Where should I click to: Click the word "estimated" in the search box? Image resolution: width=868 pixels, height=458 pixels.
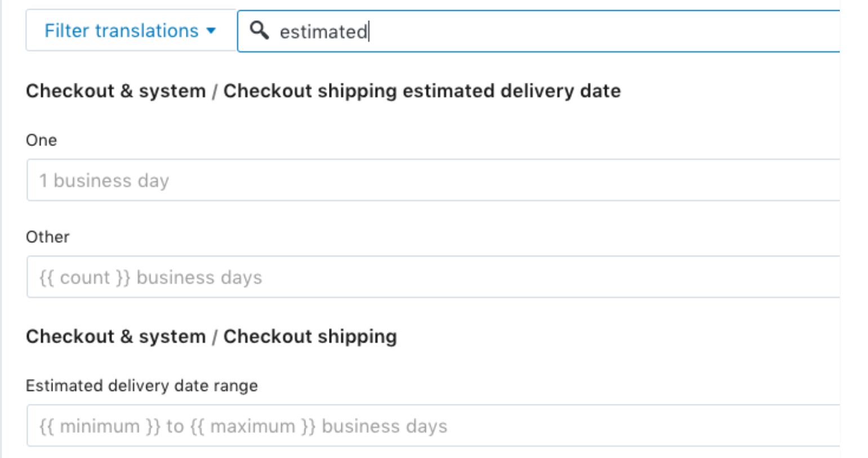[323, 32]
